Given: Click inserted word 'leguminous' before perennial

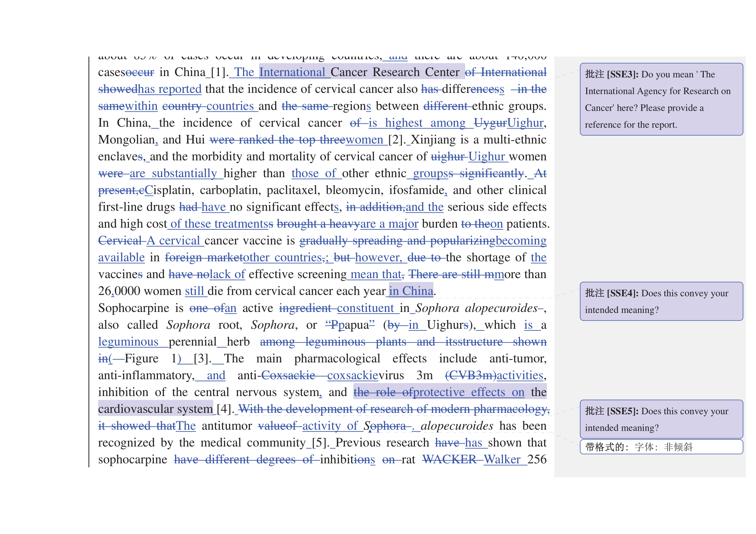Looking at the screenshot, I should pyautogui.click(x=128, y=342).
